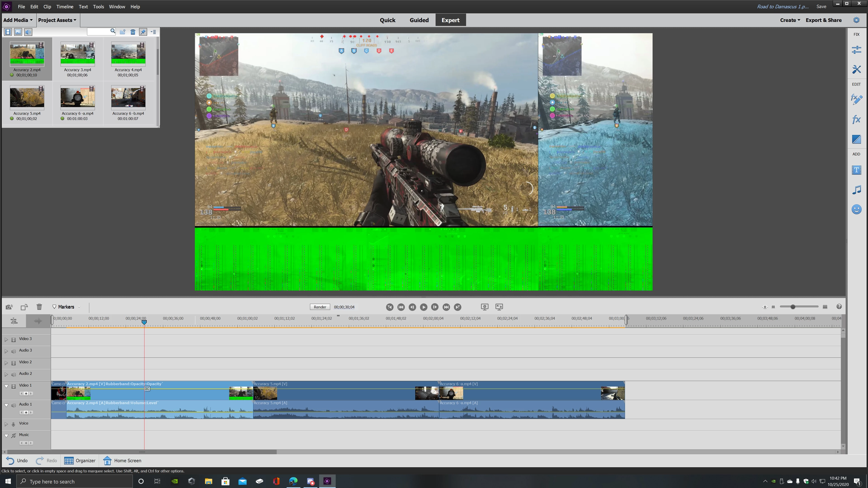Viewport: 868px width, 488px height.
Task: Open the Create dropdown menu
Action: (x=790, y=20)
